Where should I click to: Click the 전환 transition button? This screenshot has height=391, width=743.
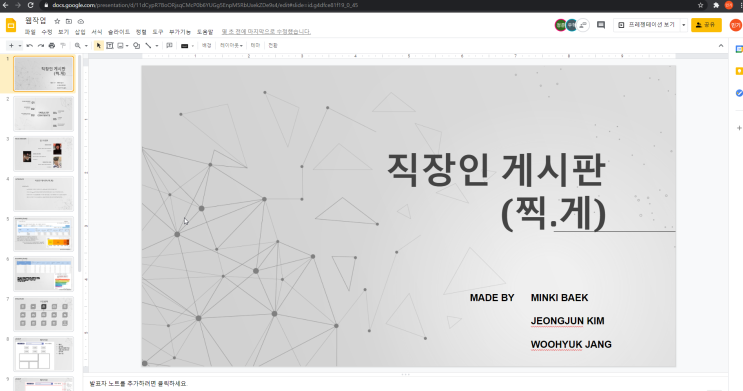pos(273,45)
